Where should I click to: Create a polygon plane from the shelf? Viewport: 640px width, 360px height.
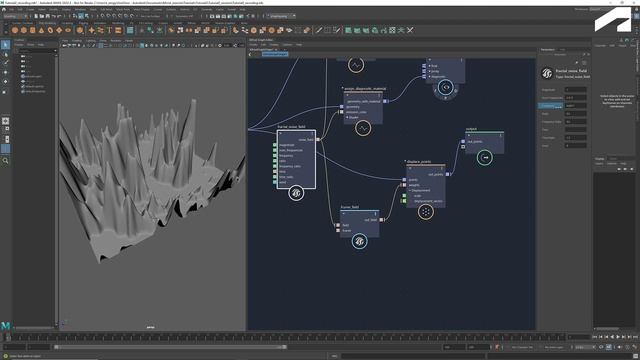(59, 30)
